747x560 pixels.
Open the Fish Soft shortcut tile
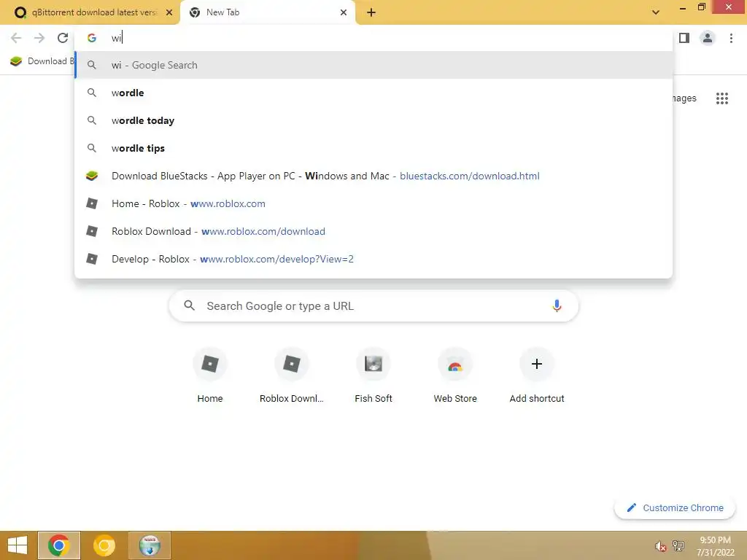(373, 376)
